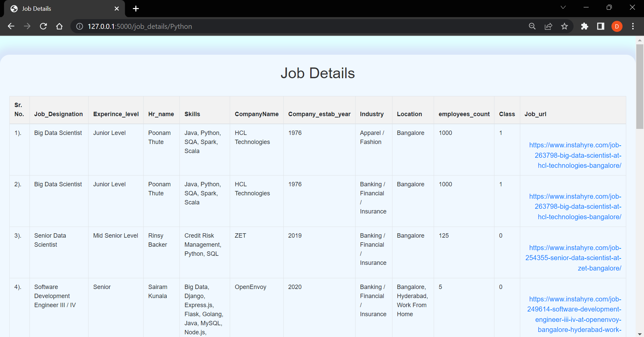Select the bookmark star icon
Viewport: 644px width, 337px height.
click(565, 26)
